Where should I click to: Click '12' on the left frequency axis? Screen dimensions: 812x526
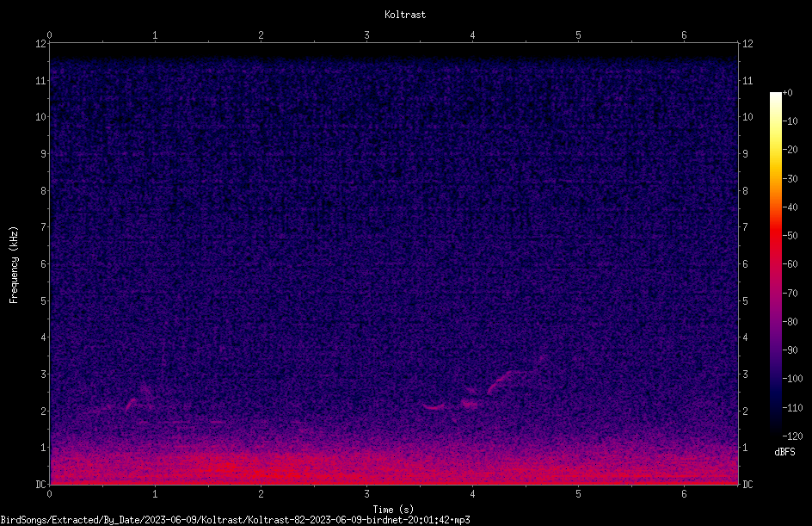point(40,44)
